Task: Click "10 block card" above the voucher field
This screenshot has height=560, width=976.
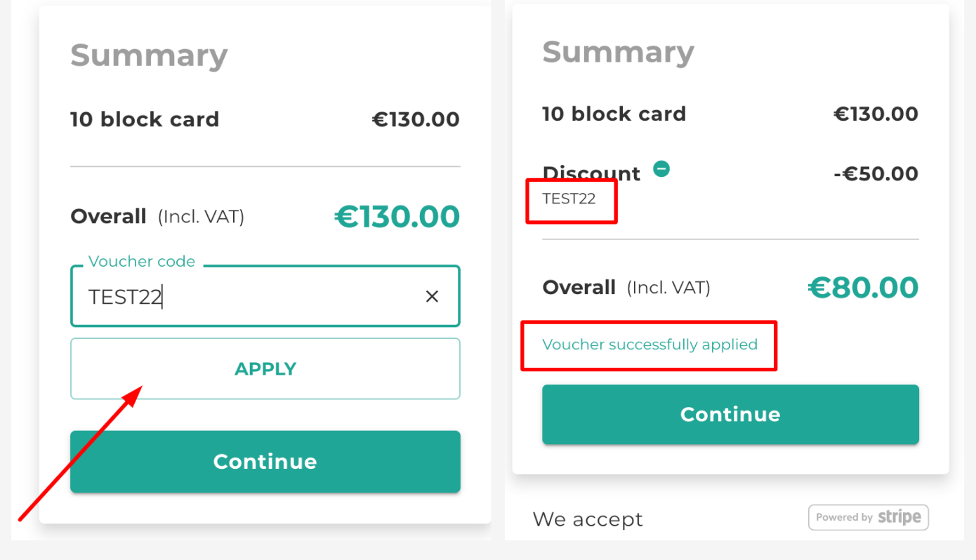Action: point(145,119)
